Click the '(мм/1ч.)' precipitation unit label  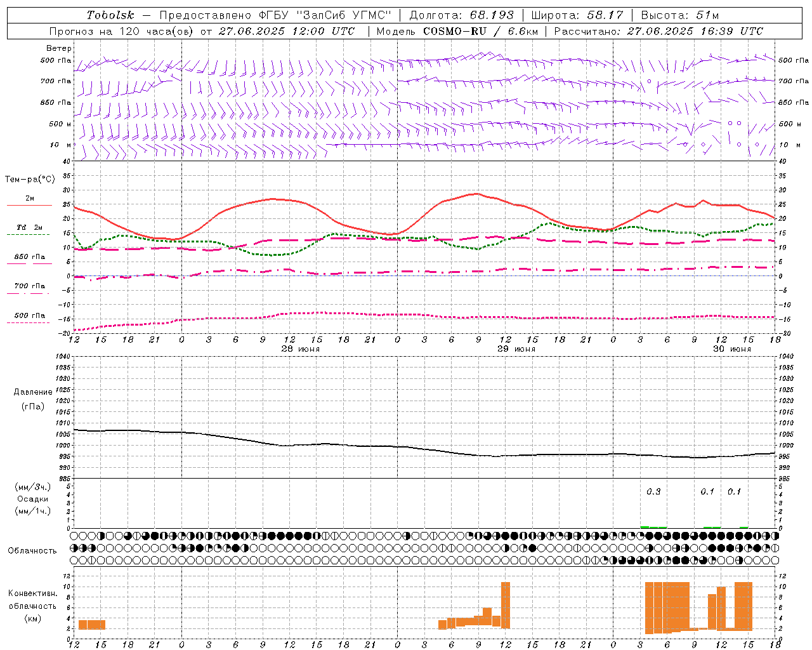33,511
